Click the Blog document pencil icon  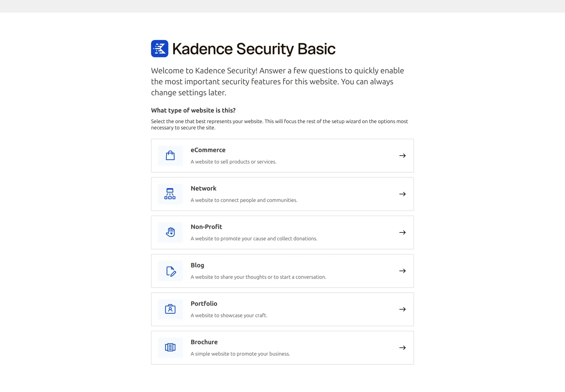coord(171,271)
